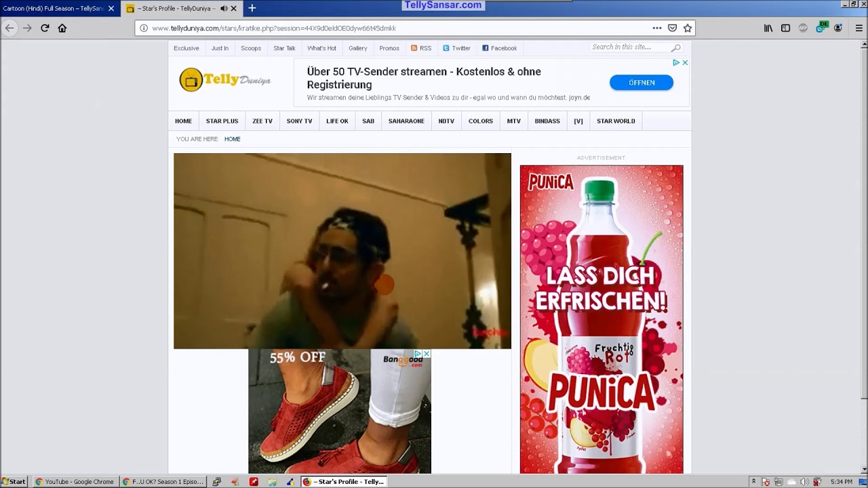The height and width of the screenshot is (488, 868).
Task: Select the Star's Profile - TellyDuniya tab
Action: (x=181, y=8)
